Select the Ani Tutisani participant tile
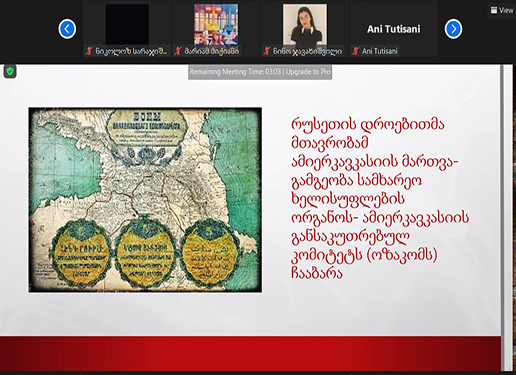This screenshot has height=375, width=516. click(x=393, y=29)
